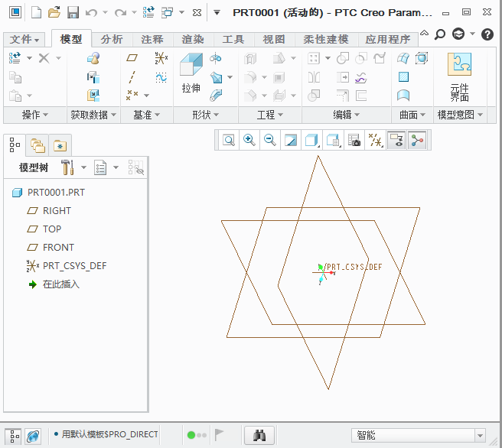Screen dimensions: 502x448
Task: Expand the 编辑 group dropdown
Action: [347, 115]
